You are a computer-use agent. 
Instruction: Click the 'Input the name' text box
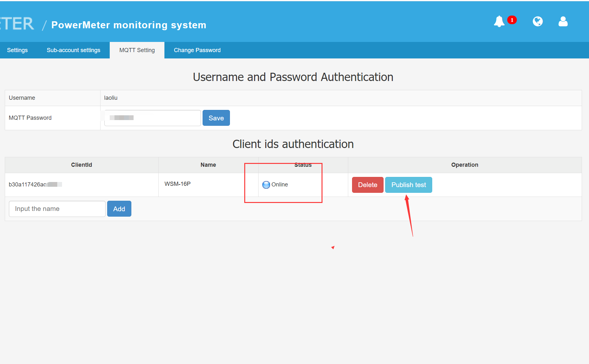(x=57, y=209)
